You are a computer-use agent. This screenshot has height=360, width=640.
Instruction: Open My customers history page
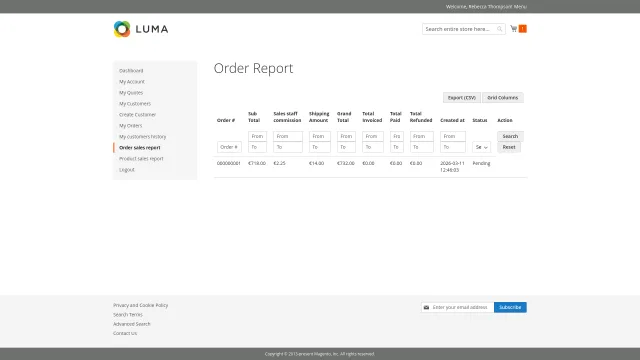coord(142,137)
